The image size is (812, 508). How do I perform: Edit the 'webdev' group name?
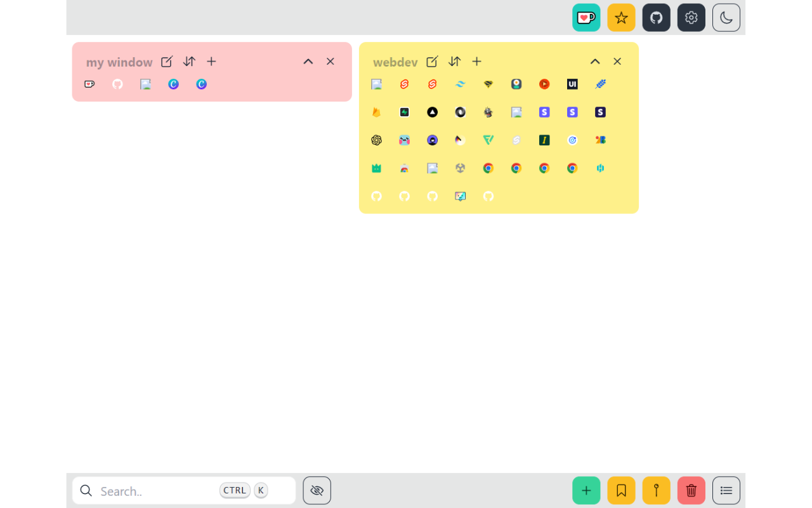(x=432, y=62)
